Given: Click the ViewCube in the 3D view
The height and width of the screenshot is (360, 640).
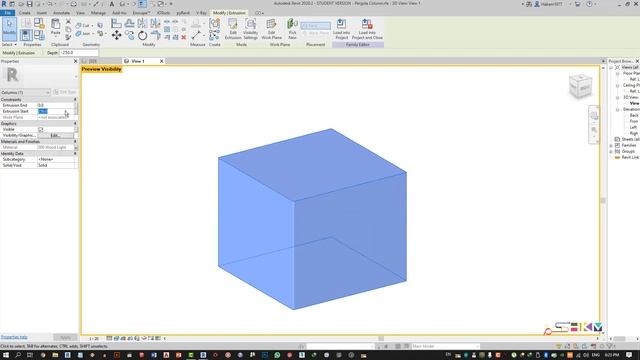Looking at the screenshot, I should click(x=580, y=86).
